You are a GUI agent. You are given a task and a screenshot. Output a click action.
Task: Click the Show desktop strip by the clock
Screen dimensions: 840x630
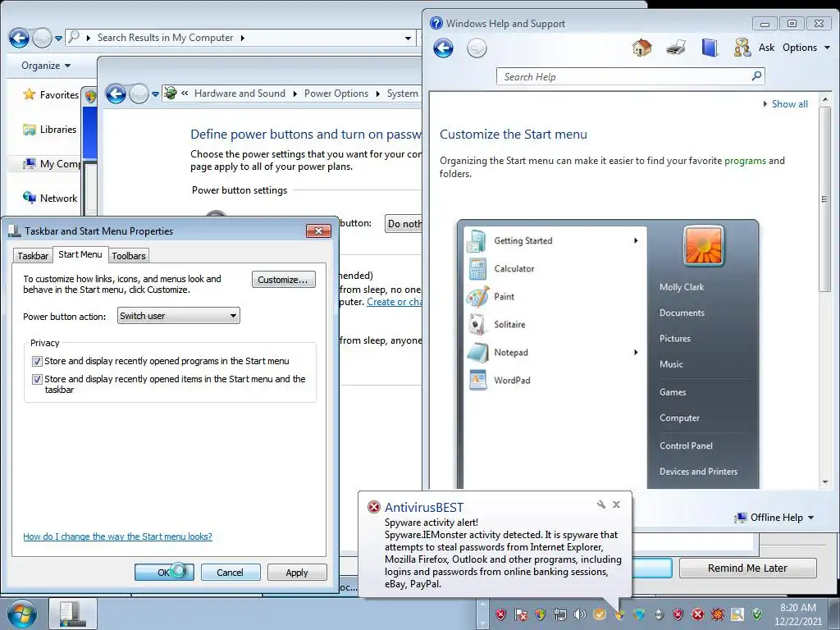pos(834,614)
